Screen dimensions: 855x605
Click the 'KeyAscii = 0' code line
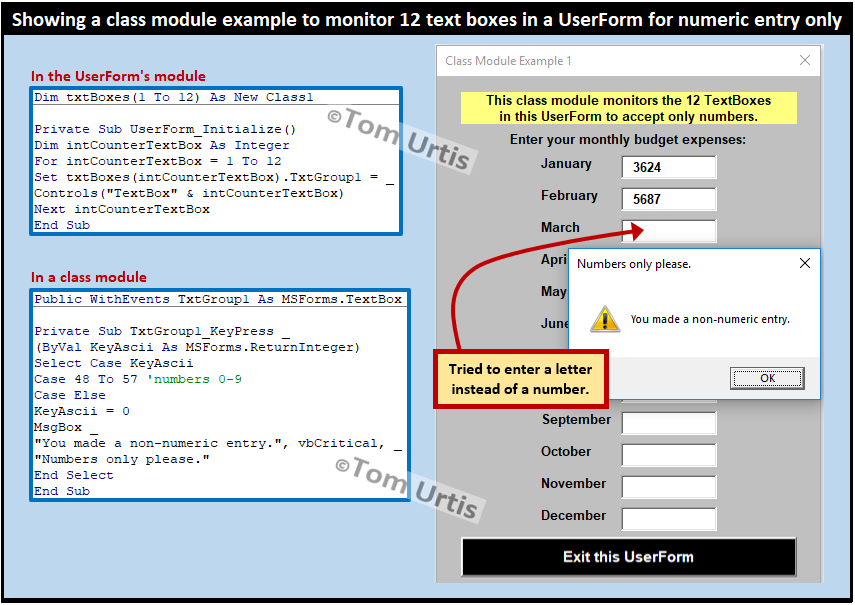point(82,411)
